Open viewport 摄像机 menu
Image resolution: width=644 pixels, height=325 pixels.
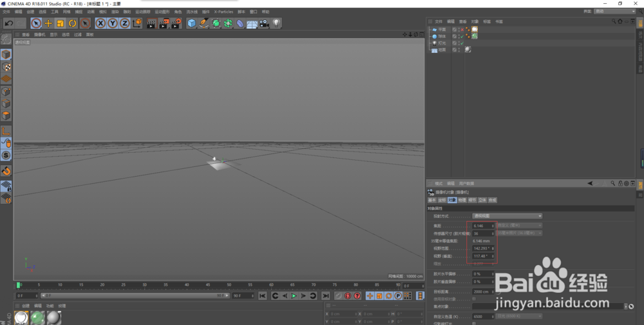click(39, 35)
